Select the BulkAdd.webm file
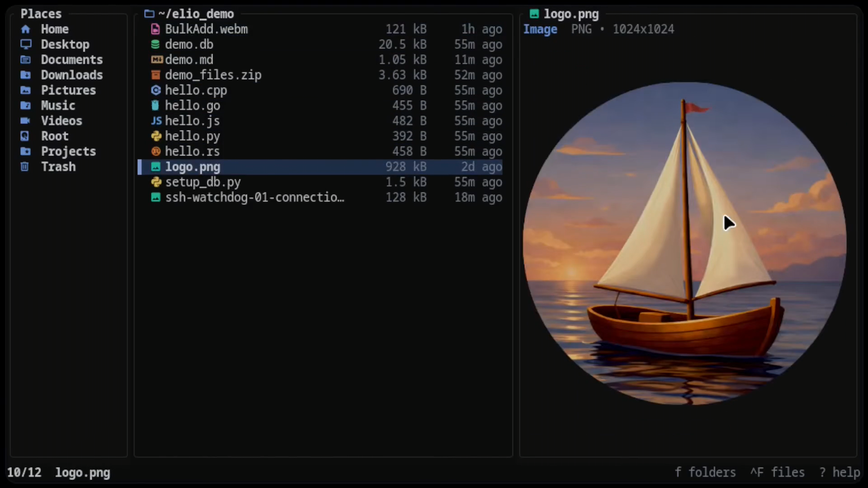 tap(206, 29)
